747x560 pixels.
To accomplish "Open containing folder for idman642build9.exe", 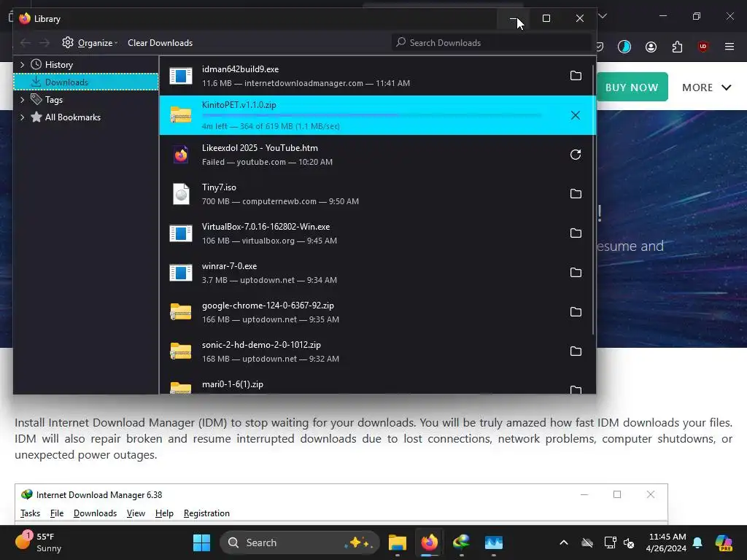I will 576,76.
